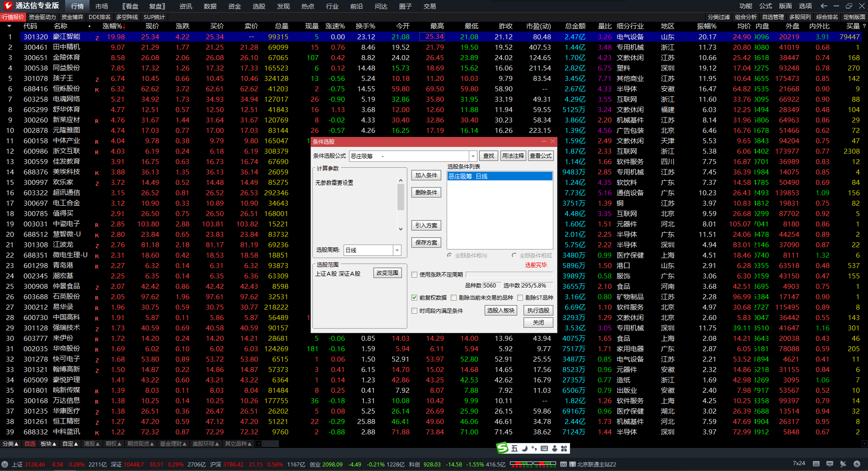Open the IME toolbox four-leaf icon
868x471 pixels.
click(564, 448)
